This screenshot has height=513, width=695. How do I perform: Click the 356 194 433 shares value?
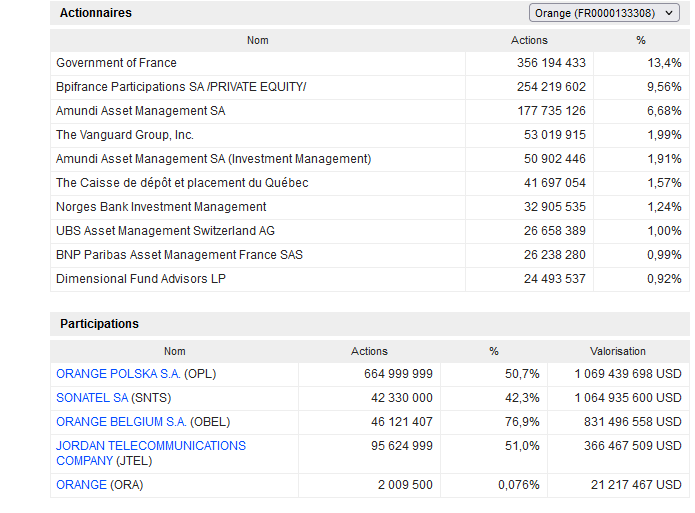tap(551, 63)
